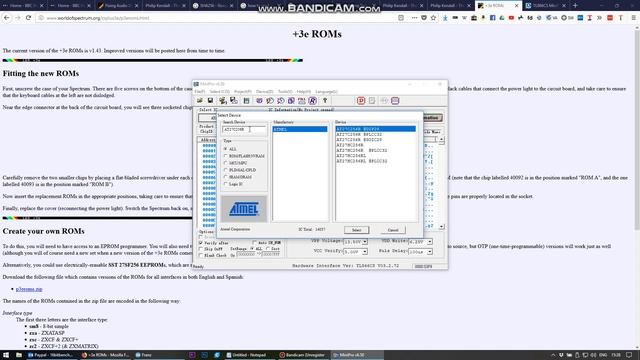Image resolution: width=640 pixels, height=360 pixels.
Task: Toggle the Auto SN_NUM checkbox
Action: click(254, 243)
